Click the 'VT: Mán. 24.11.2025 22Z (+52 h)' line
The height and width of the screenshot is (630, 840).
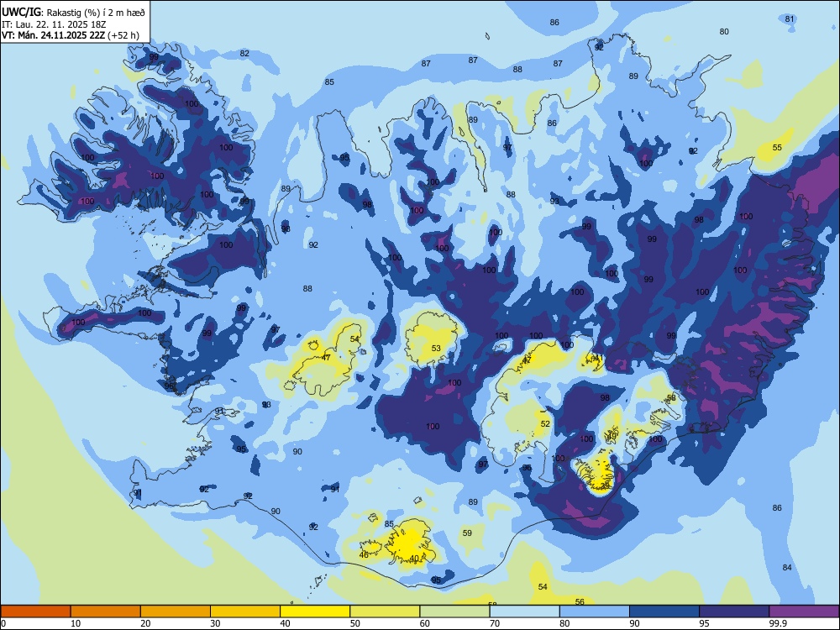tap(71, 35)
